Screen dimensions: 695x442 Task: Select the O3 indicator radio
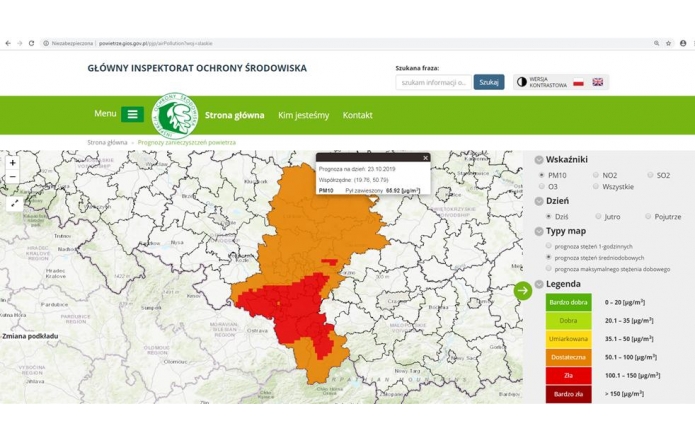(x=541, y=186)
